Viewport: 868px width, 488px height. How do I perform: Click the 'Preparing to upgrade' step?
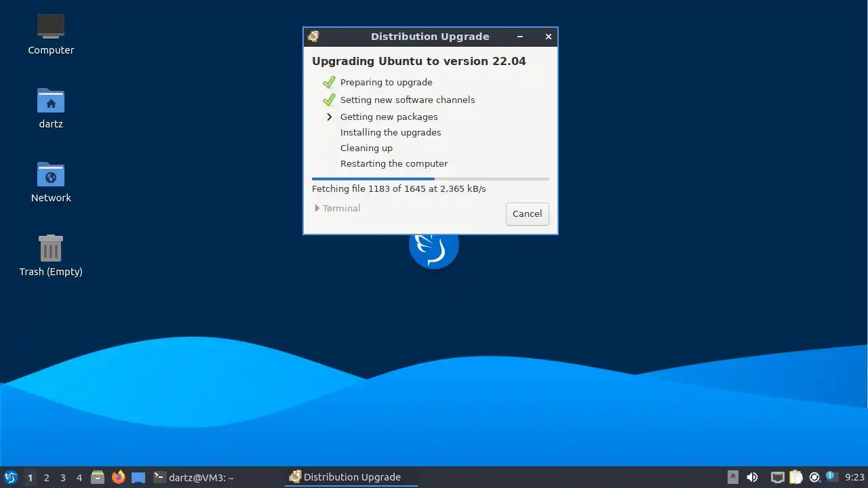click(386, 82)
